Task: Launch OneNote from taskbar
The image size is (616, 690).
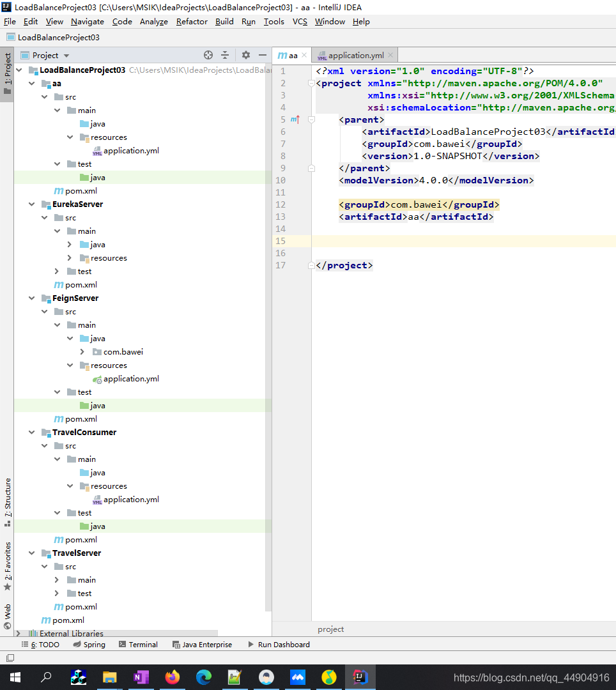Action: pos(141,677)
